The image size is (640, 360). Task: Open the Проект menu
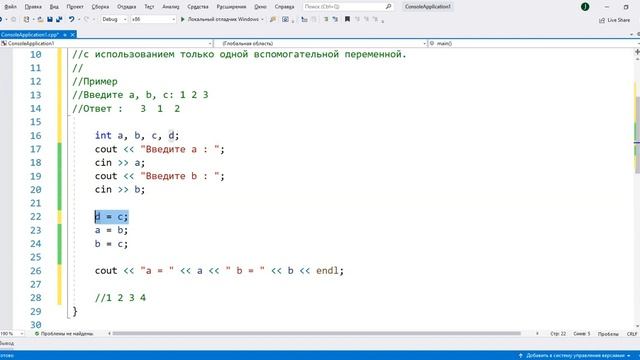point(75,7)
